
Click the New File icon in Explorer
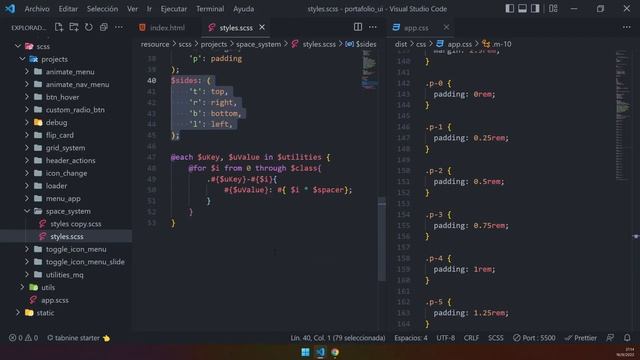pos(59,27)
